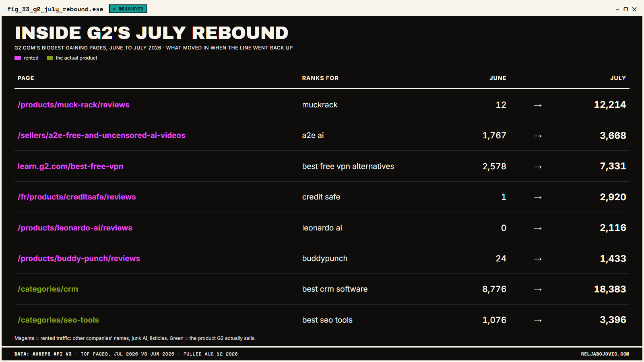This screenshot has width=644, height=362.
Task: Click the July value 12,214
Action: coord(610,105)
